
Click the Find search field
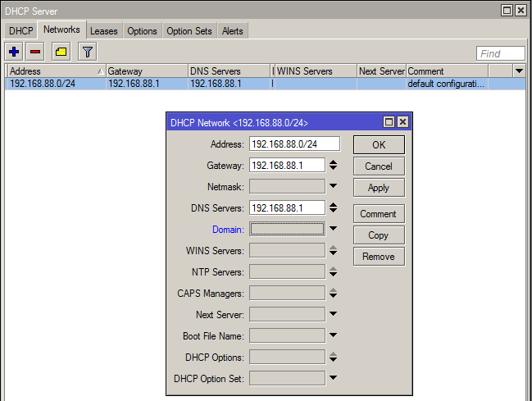[501, 53]
